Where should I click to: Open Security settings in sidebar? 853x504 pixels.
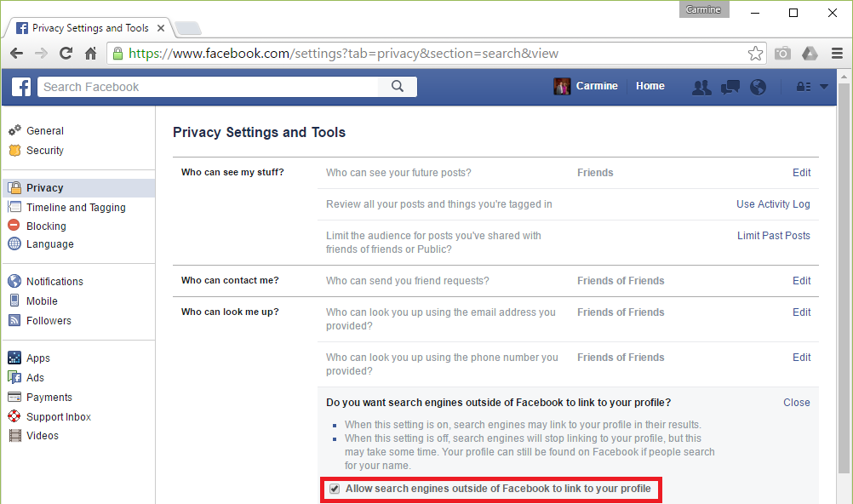tap(44, 150)
